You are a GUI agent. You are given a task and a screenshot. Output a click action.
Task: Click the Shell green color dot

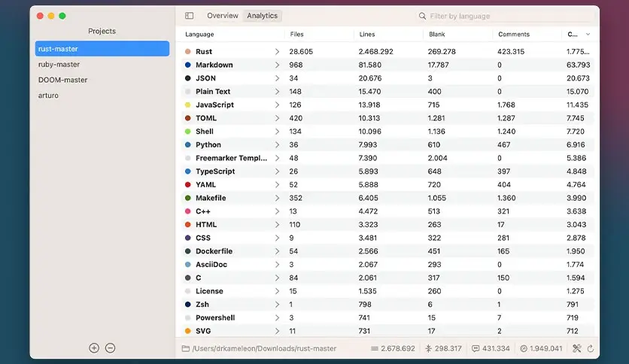[x=188, y=132]
